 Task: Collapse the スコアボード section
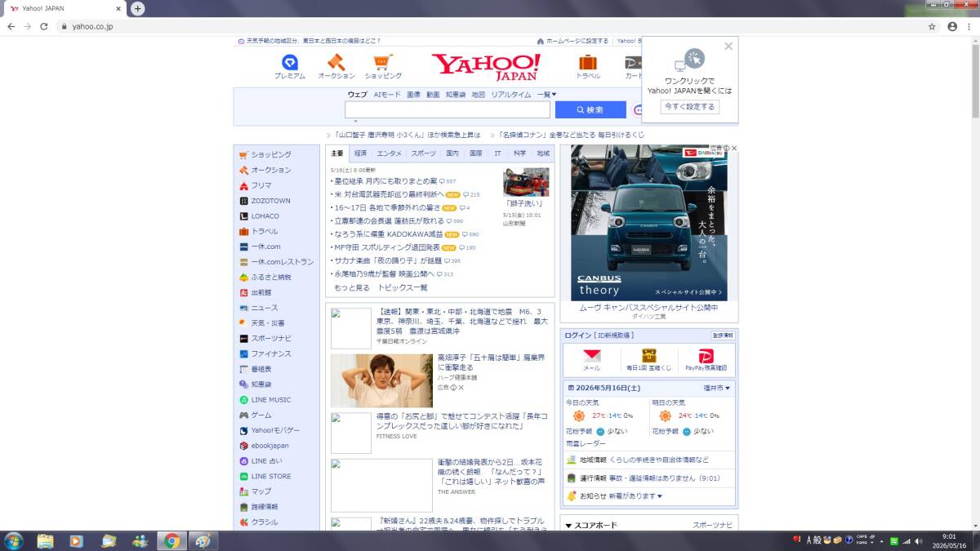point(591,525)
